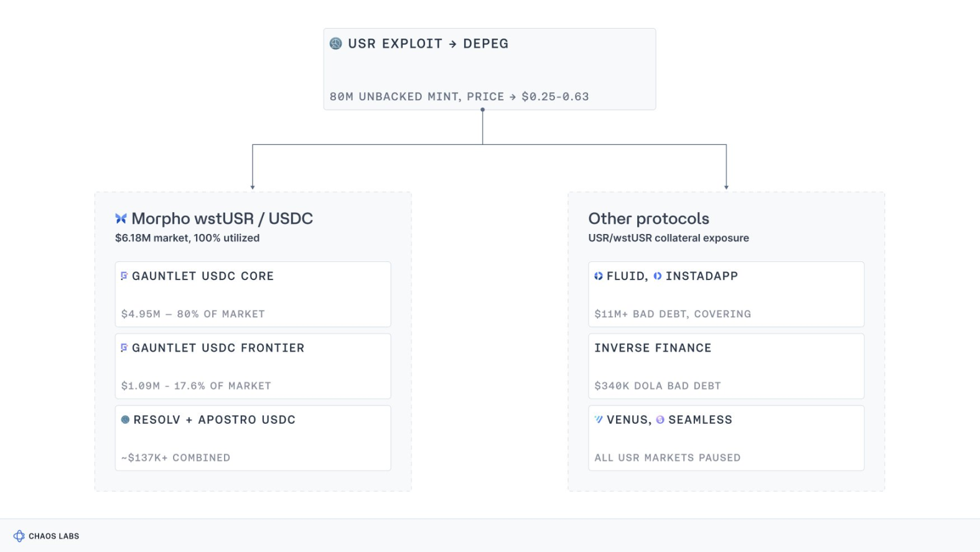Click the Gauntlet icon next to USDC FRONTIER
The image size is (980, 552).
pos(124,348)
